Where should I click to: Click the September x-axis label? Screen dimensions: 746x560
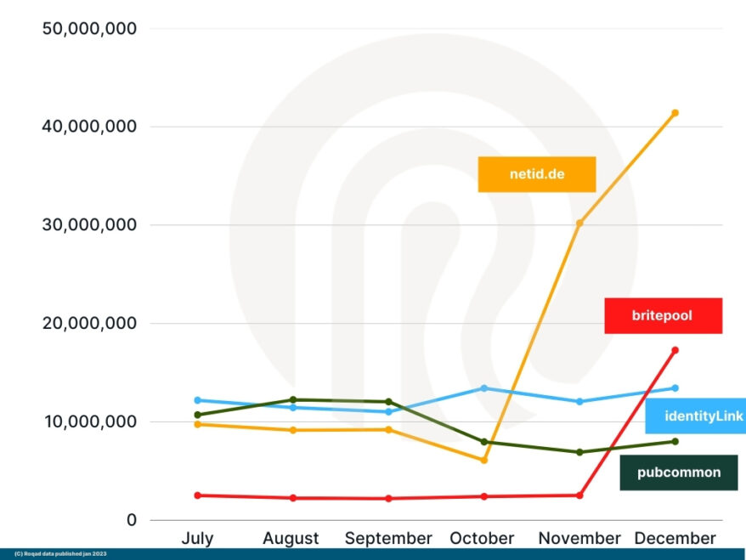click(388, 539)
